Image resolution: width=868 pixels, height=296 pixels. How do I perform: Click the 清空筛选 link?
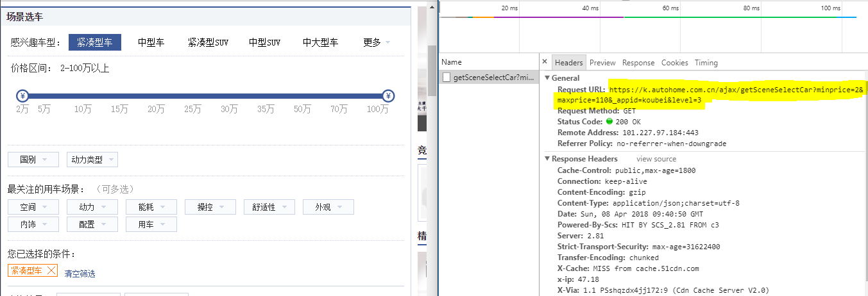[80, 274]
